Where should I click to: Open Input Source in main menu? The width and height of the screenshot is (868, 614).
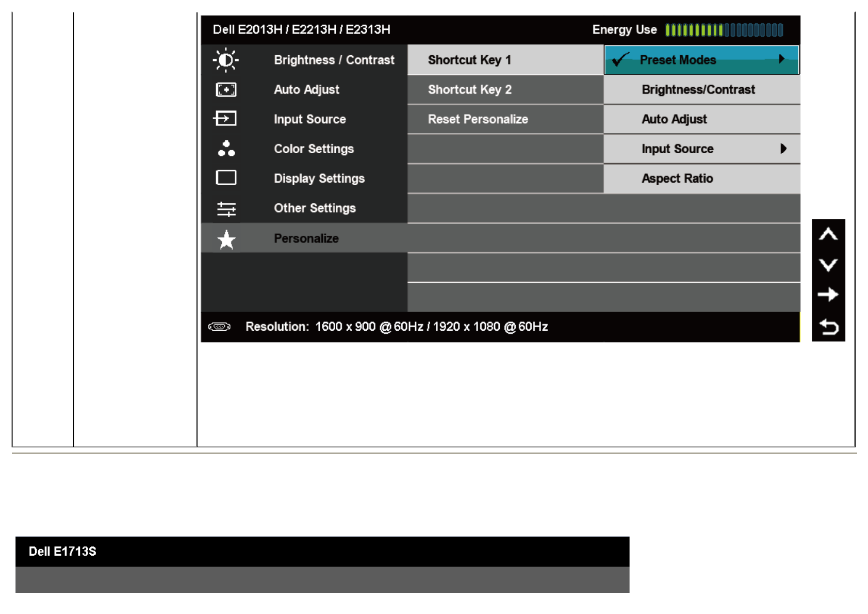(x=304, y=119)
